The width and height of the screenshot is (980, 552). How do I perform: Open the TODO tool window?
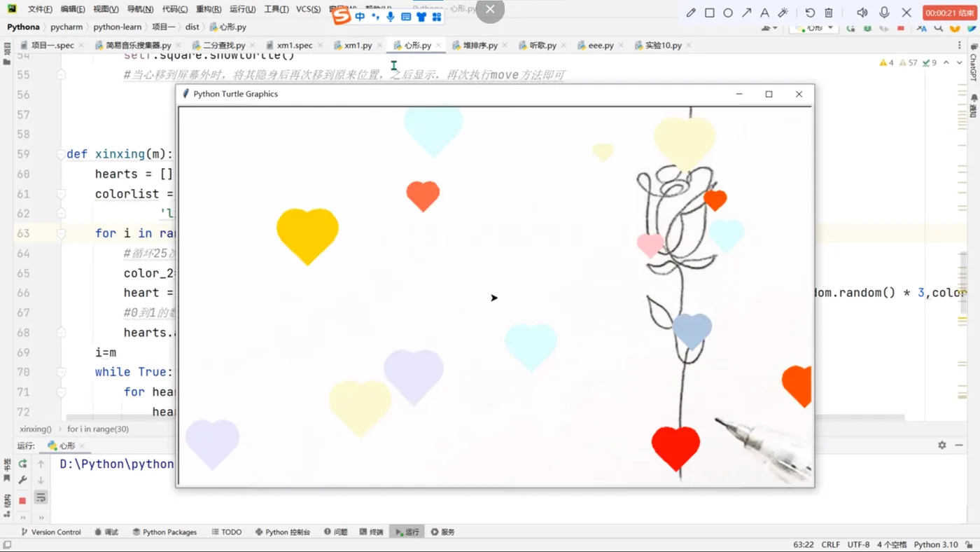[226, 532]
